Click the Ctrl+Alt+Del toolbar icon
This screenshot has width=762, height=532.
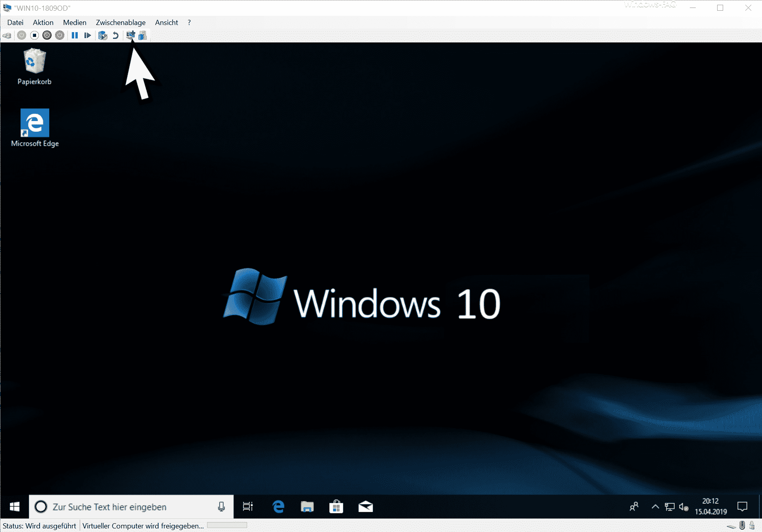pyautogui.click(x=7, y=36)
